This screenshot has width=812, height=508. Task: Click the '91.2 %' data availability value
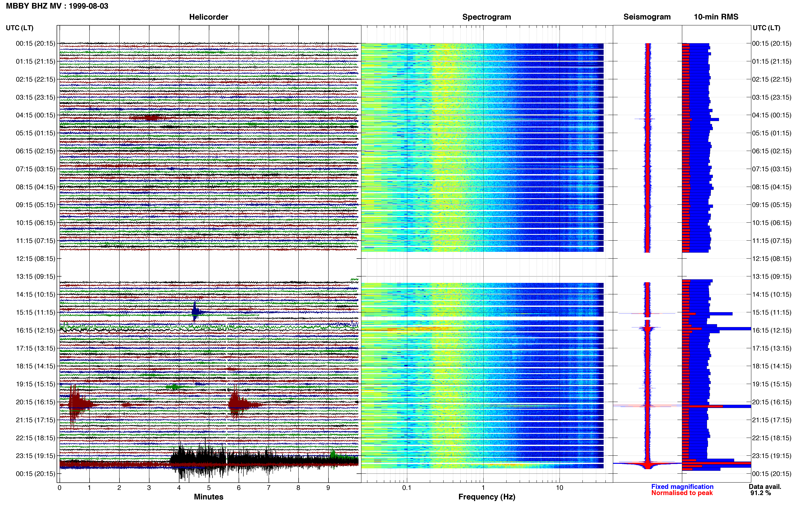coord(761,493)
